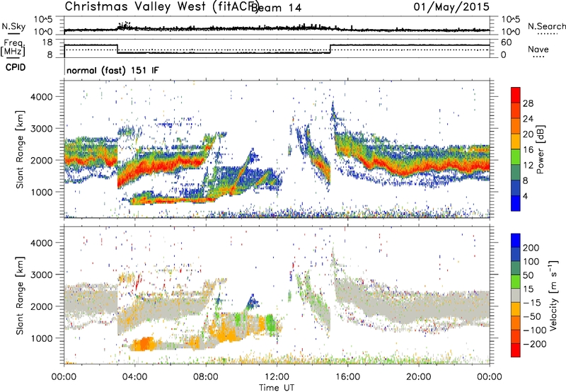Click the '20:00' time axis label
Screen dimensions: 566x392
click(418, 377)
